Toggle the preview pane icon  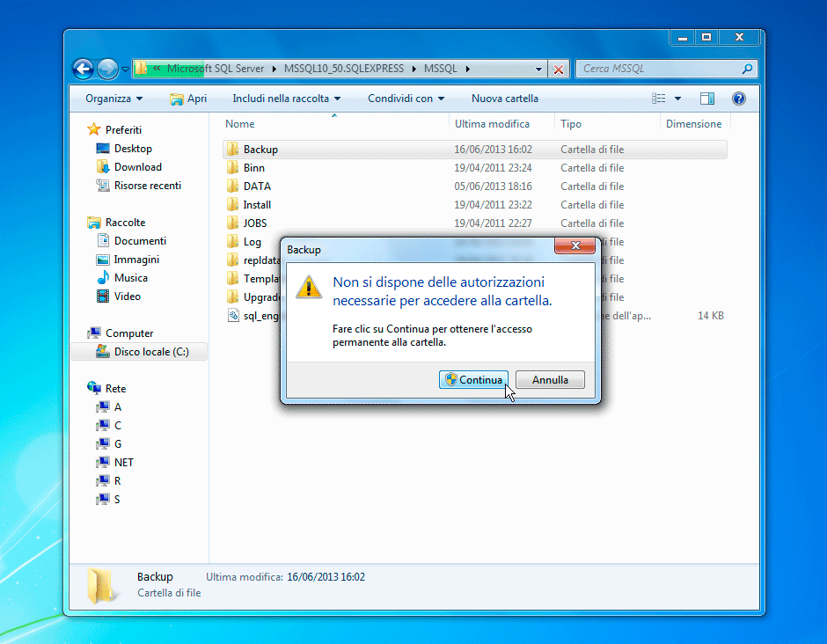707,99
